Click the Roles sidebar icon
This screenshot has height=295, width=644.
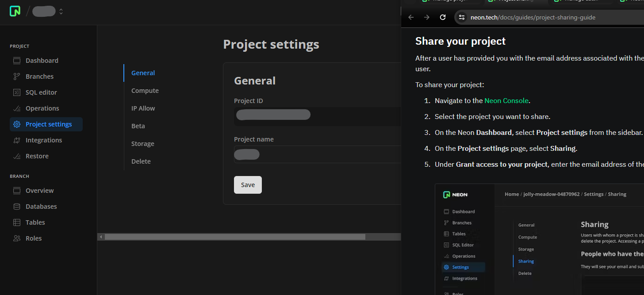(x=17, y=238)
